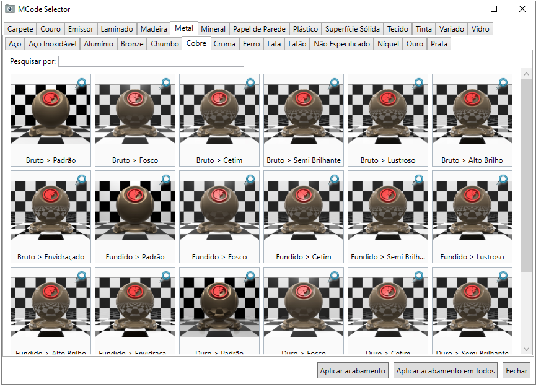Image resolution: width=541 pixels, height=392 pixels.
Task: Open the Aço Inoxidável sub-tab
Action: pyautogui.click(x=53, y=44)
